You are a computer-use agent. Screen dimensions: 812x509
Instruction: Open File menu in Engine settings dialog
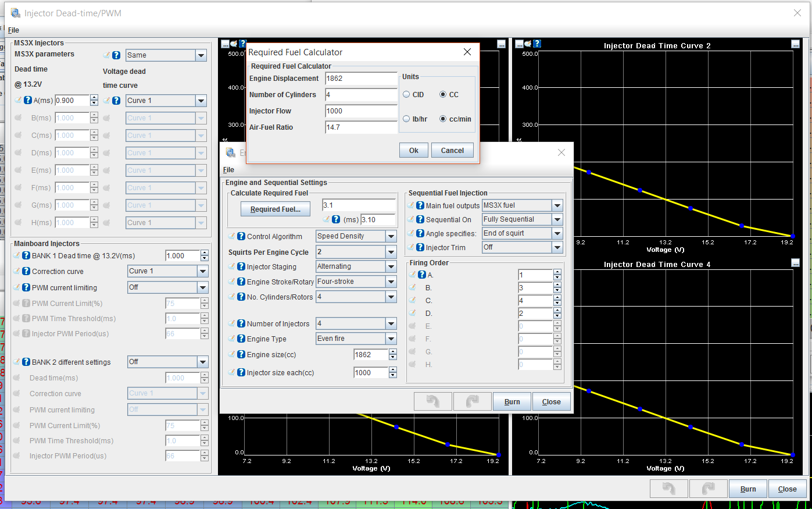click(228, 170)
